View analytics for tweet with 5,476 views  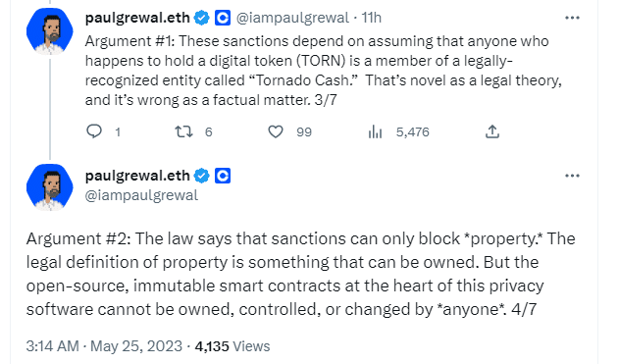coord(375,131)
